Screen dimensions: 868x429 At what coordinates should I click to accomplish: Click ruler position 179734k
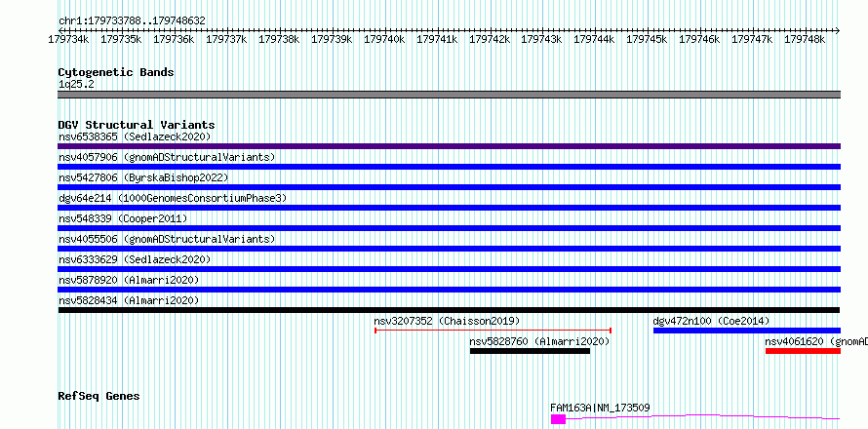click(x=68, y=40)
